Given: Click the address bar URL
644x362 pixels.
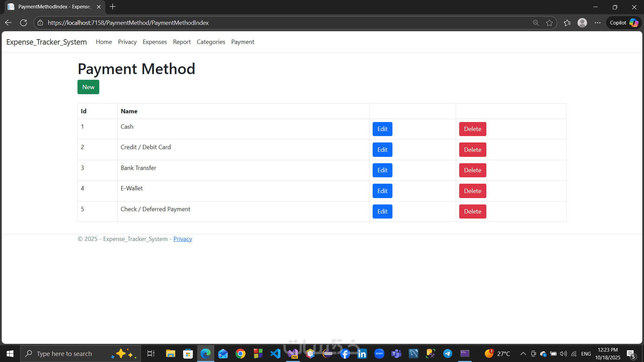Looking at the screenshot, I should click(x=128, y=23).
